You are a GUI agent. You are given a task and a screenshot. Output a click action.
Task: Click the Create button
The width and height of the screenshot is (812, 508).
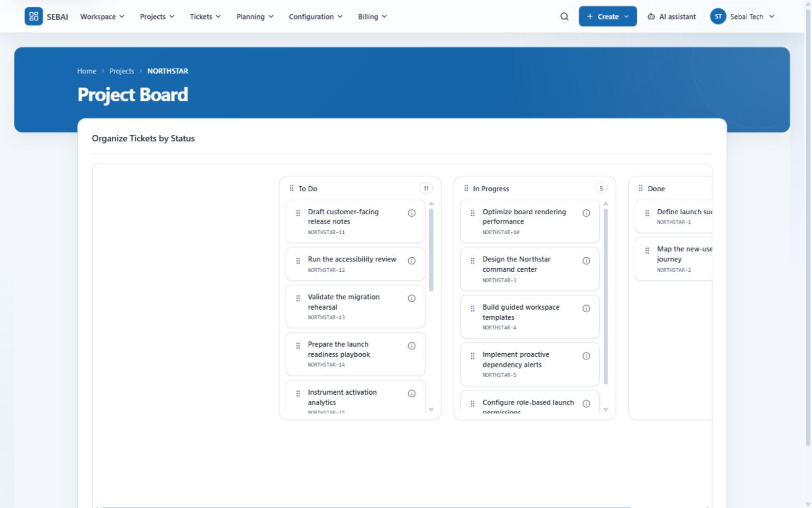coord(608,16)
